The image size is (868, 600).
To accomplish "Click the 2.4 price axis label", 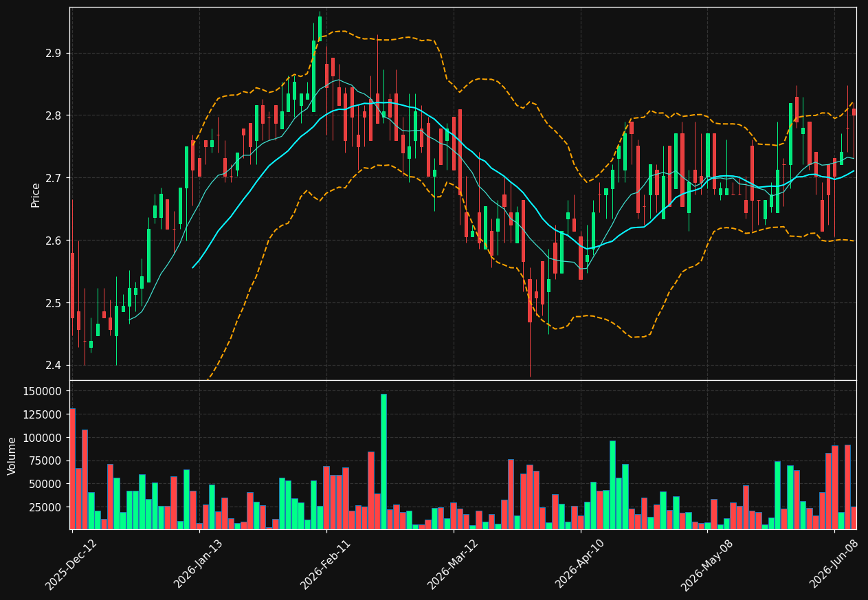I will click(x=53, y=365).
